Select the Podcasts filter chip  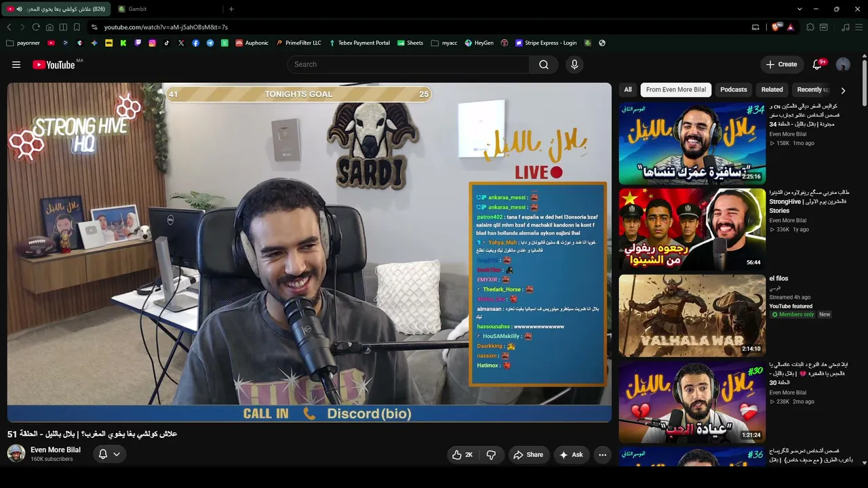(734, 89)
